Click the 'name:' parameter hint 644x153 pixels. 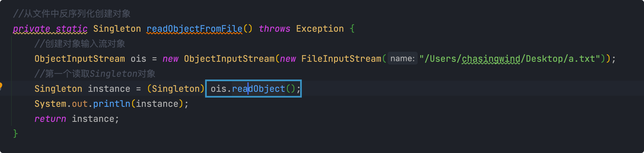tap(402, 58)
